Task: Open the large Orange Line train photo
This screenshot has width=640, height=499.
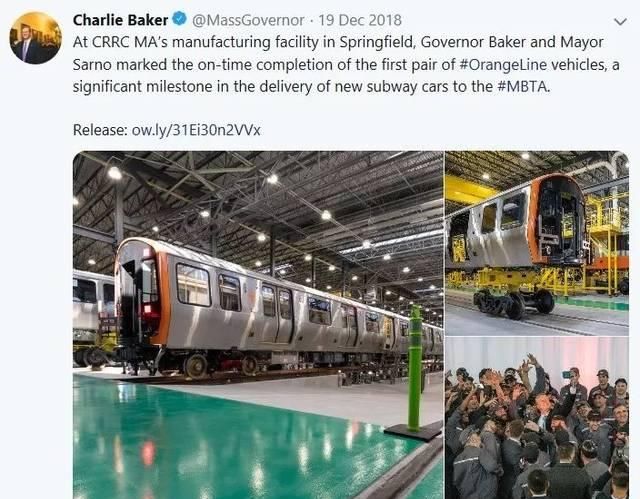Action: click(x=258, y=325)
